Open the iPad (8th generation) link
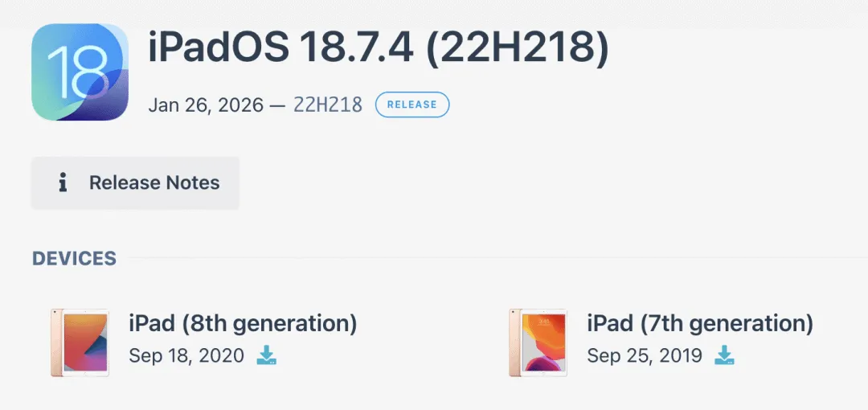 pyautogui.click(x=243, y=324)
